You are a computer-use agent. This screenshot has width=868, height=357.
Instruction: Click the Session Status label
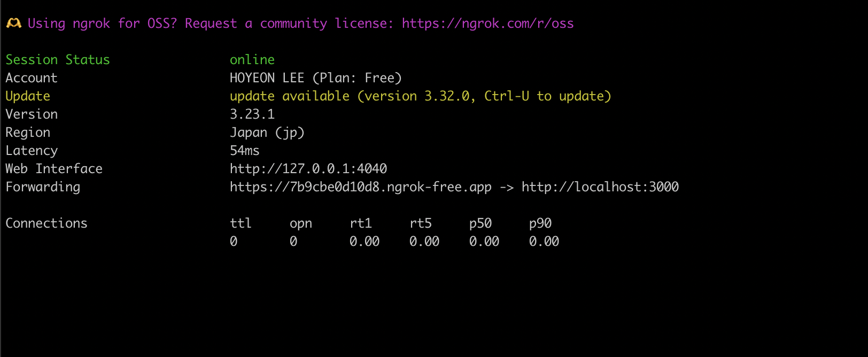pos(58,60)
